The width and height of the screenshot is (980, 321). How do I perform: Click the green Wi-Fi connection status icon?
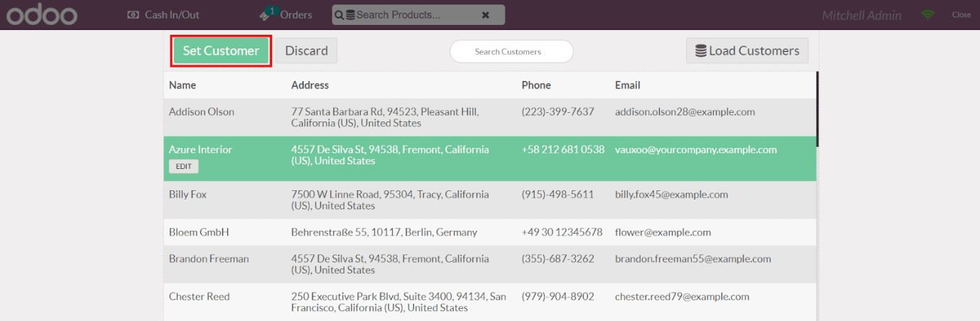coord(927,14)
